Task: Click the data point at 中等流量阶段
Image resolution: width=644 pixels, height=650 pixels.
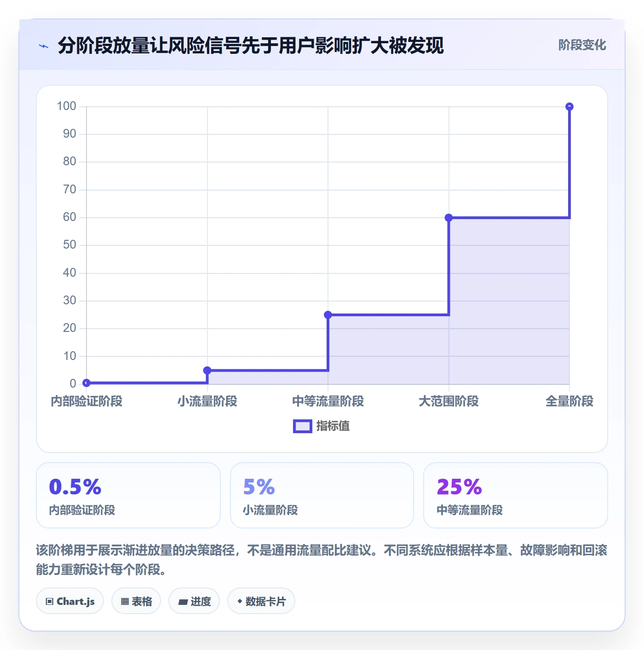Action: click(328, 315)
